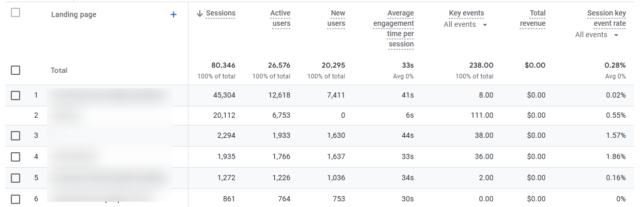
Task: Expand the Session key event rate All events dropdown
Action: pyautogui.click(x=597, y=35)
